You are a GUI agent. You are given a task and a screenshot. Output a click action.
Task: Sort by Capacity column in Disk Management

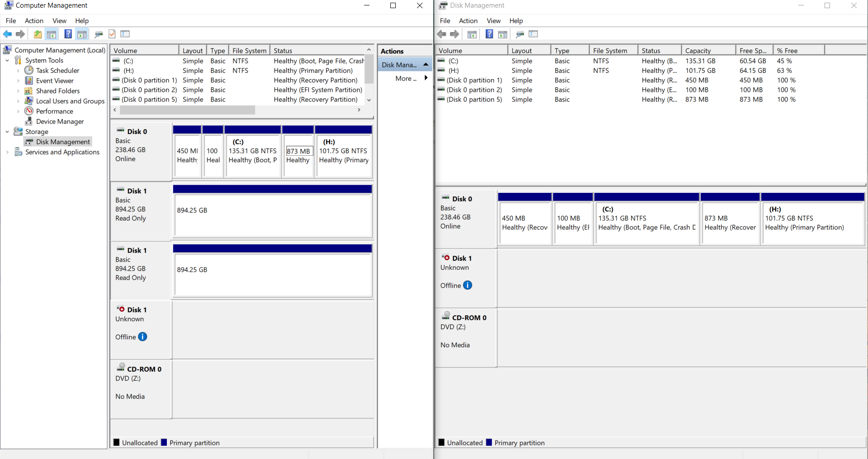708,50
